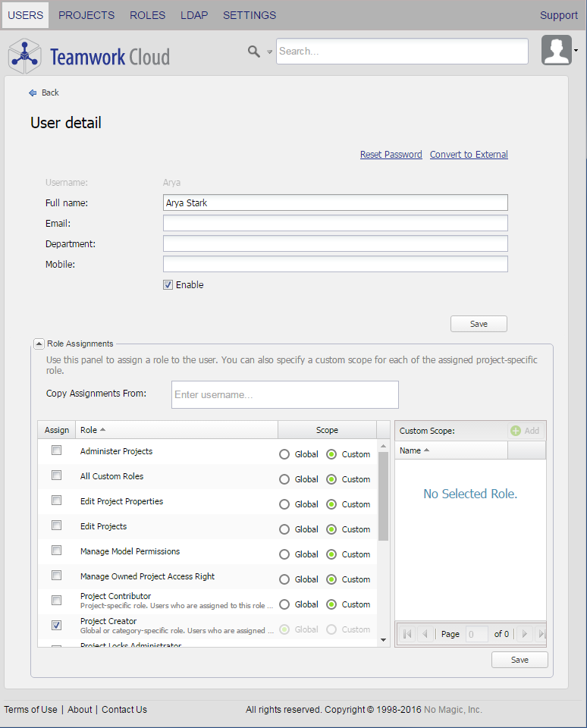The width and height of the screenshot is (587, 728).
Task: Click the Teamwork Cloud logo icon
Action: pos(24,55)
